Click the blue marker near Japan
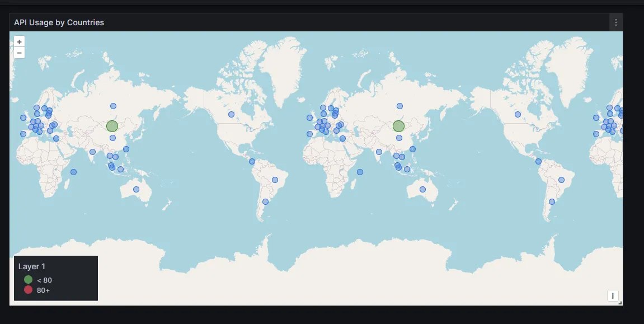This screenshot has width=644, height=324. tap(412, 149)
